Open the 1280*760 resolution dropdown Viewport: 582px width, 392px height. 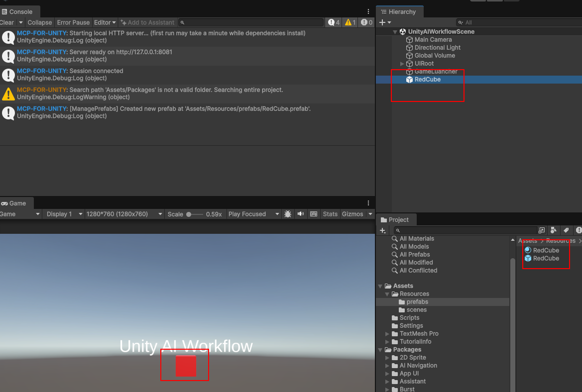click(124, 214)
